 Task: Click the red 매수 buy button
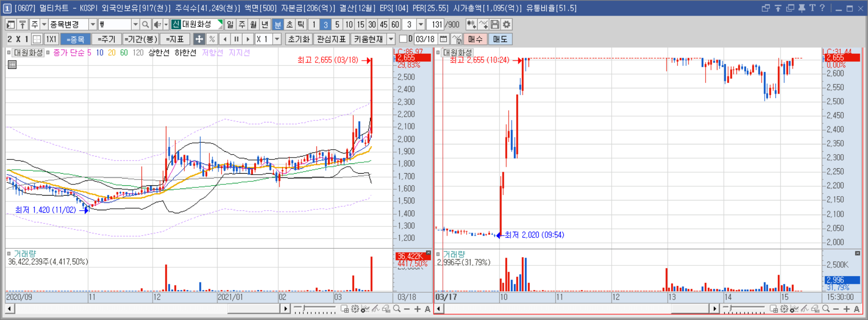pos(475,39)
